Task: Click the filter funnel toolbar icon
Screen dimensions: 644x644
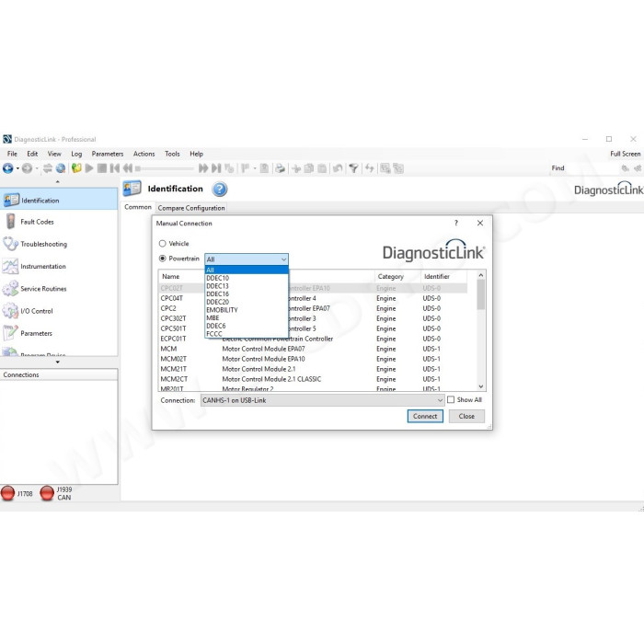Action: [x=353, y=168]
